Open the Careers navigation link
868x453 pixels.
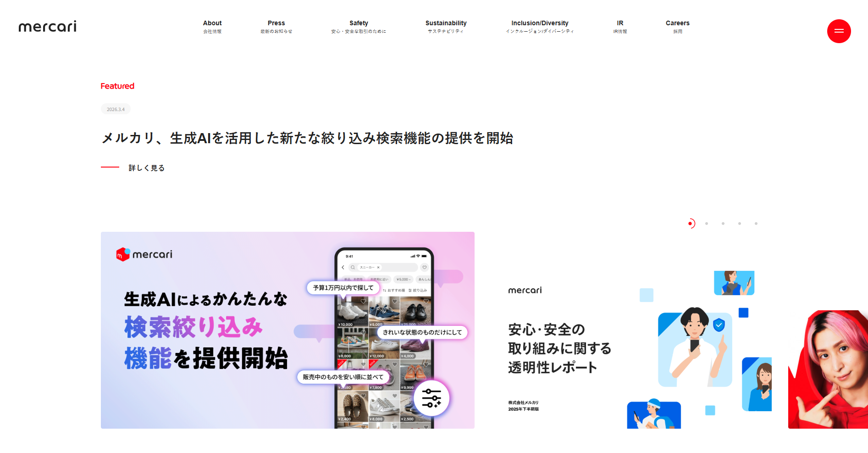(677, 26)
